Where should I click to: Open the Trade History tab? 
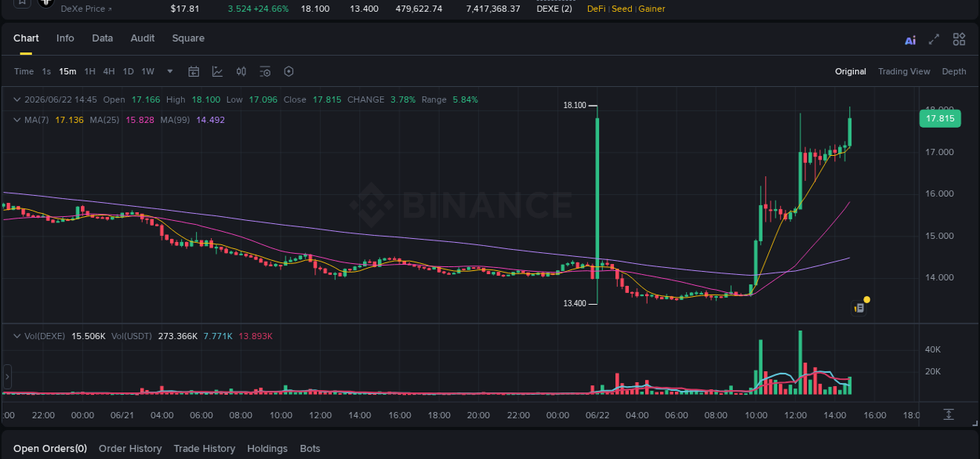pyautogui.click(x=204, y=449)
